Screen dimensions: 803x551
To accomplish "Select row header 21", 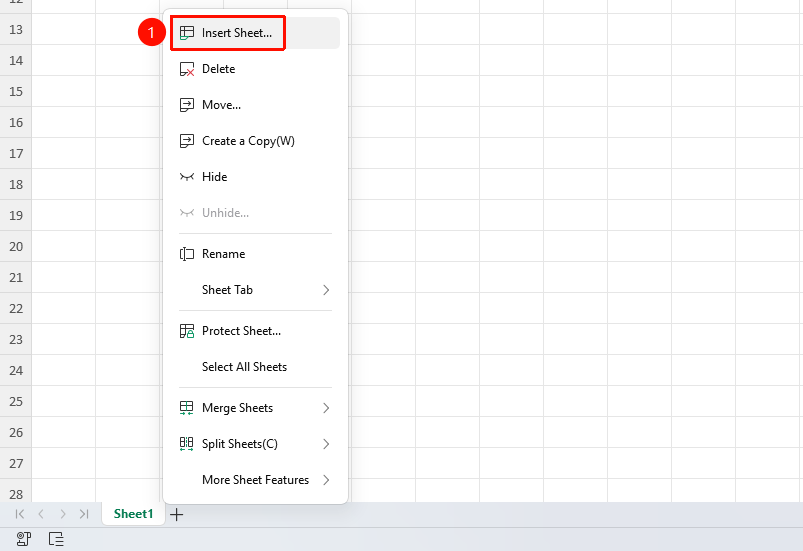I will click(x=16, y=278).
